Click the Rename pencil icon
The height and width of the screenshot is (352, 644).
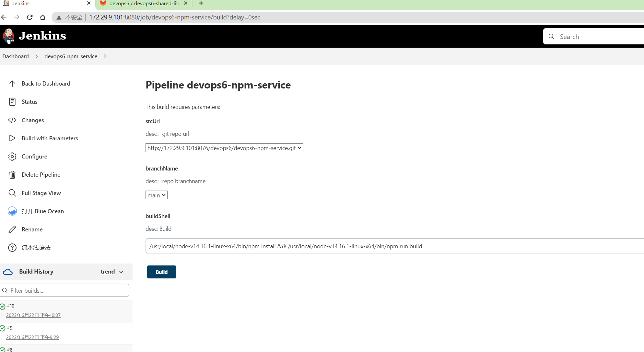(x=12, y=229)
